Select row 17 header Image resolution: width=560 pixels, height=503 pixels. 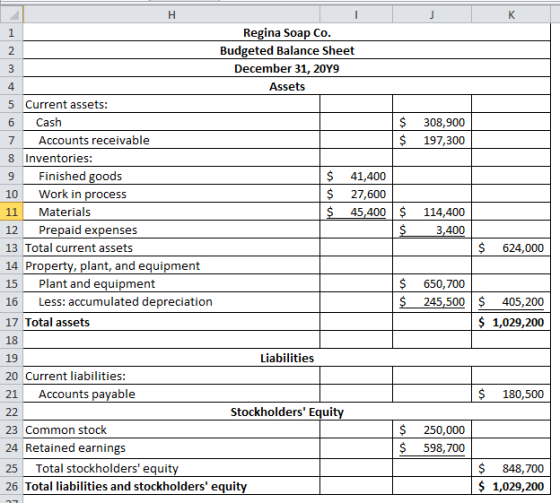point(11,322)
